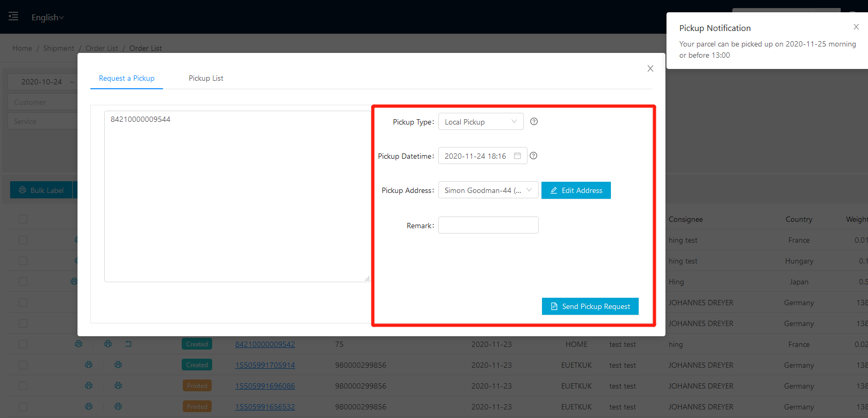This screenshot has height=418, width=868.
Task: Toggle the select-all checkbox in table header
Action: 23,219
